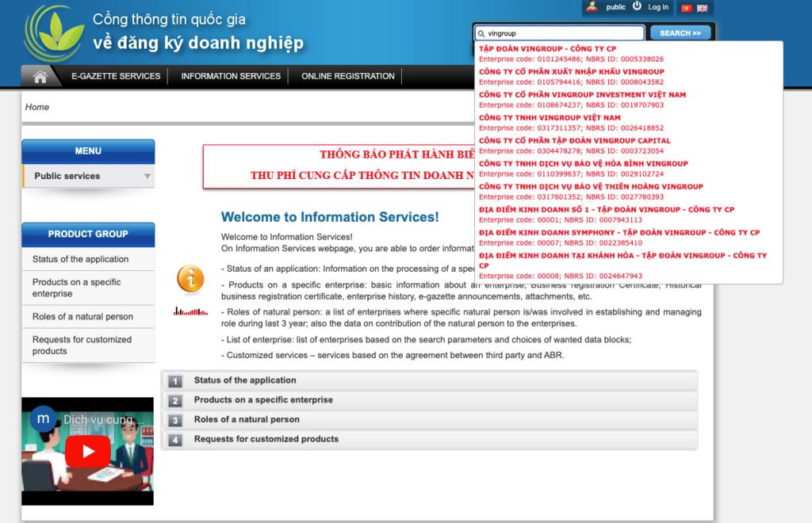This screenshot has width=812, height=523.
Task: Expand section 1 Status of the application
Action: (245, 380)
